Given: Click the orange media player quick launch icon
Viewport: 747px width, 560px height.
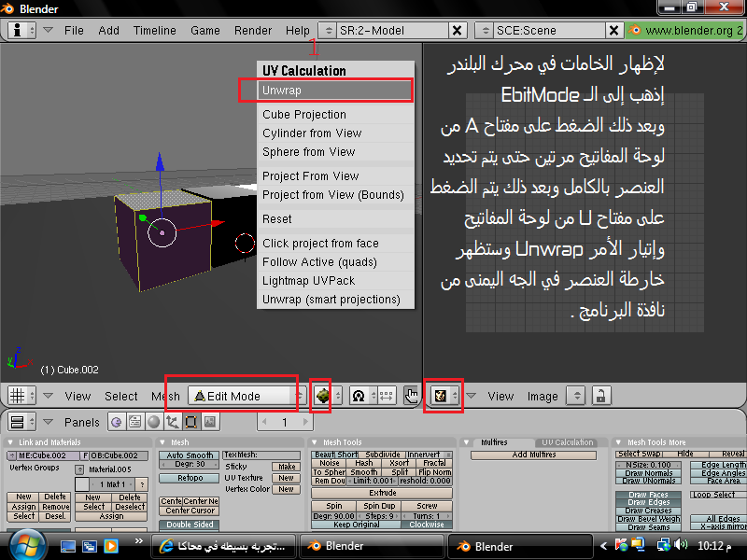Looking at the screenshot, I should (x=111, y=546).
